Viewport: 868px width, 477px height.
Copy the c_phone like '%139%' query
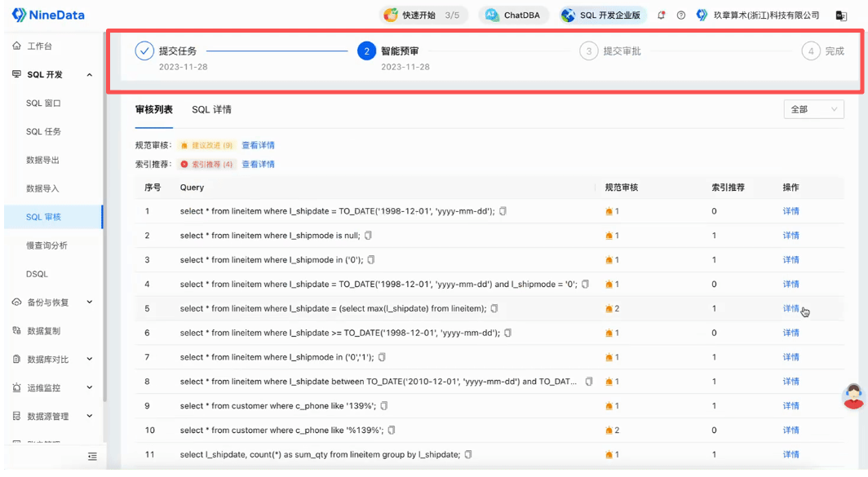392,430
